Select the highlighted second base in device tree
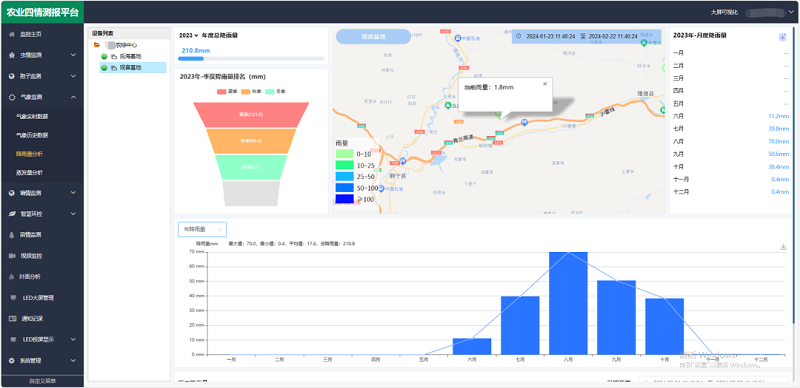The image size is (800, 388). (133, 67)
